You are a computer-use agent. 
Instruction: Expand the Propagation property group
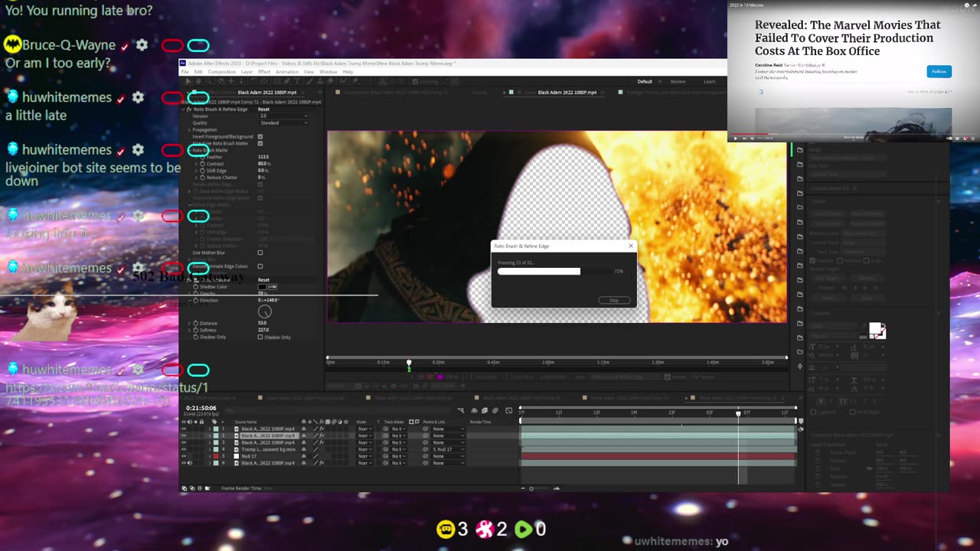click(x=189, y=130)
